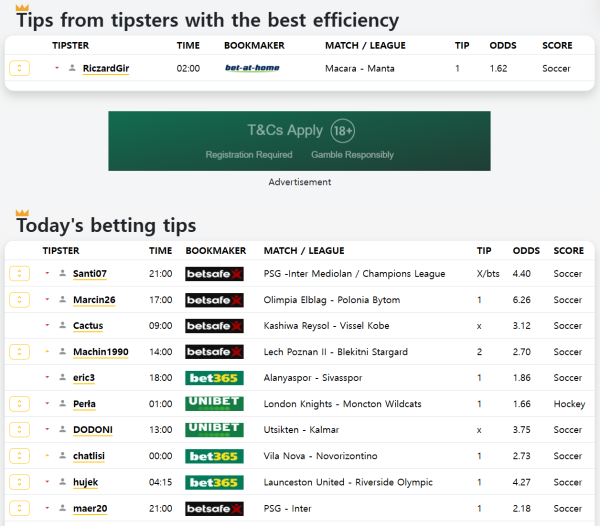Screen dimensions: 600x526
Task: Click the UNIBET logo in DODONI's row
Action: [214, 429]
